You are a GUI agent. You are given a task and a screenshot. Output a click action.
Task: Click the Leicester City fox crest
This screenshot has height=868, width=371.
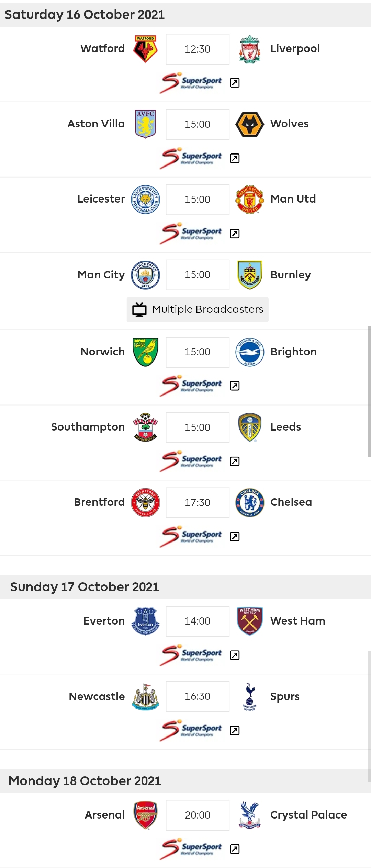click(145, 199)
